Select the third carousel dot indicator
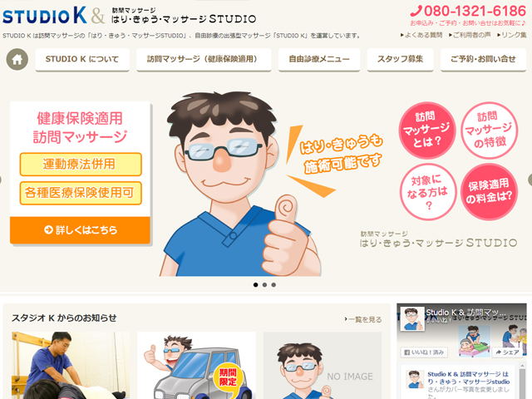 click(x=273, y=284)
